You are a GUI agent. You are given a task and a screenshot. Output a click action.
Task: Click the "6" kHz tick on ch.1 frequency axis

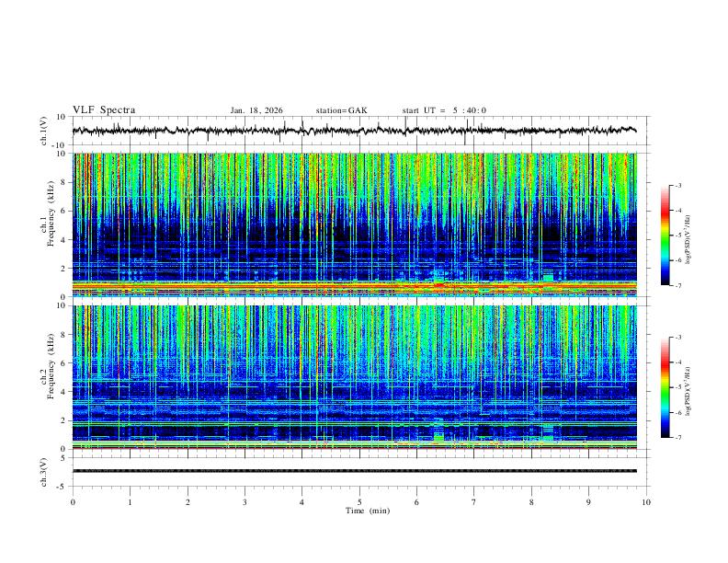63,211
